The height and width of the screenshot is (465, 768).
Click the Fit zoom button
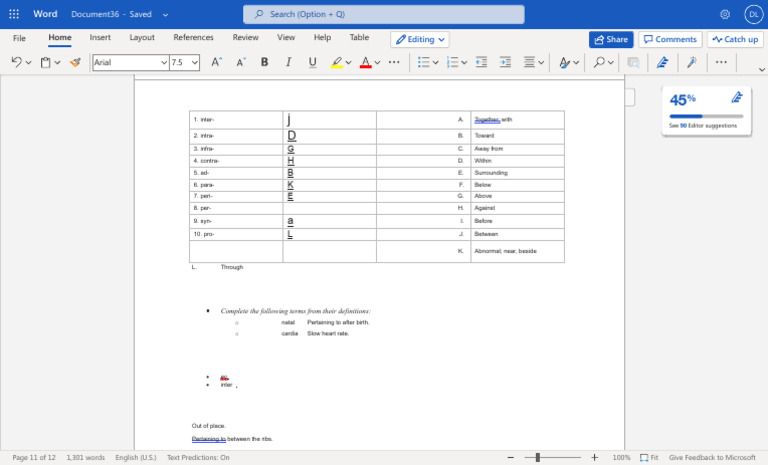click(x=649, y=457)
